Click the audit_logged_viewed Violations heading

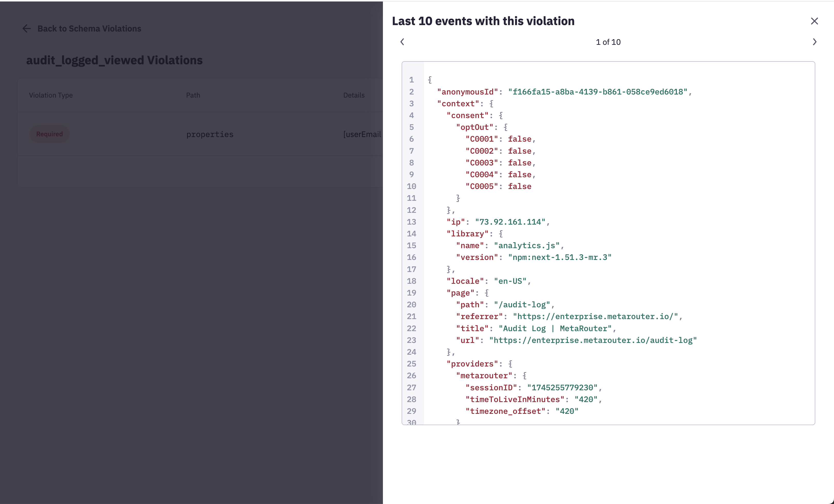(x=114, y=60)
